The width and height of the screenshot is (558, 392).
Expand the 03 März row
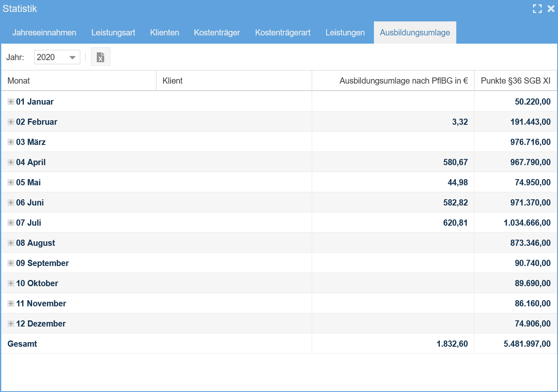tap(10, 142)
